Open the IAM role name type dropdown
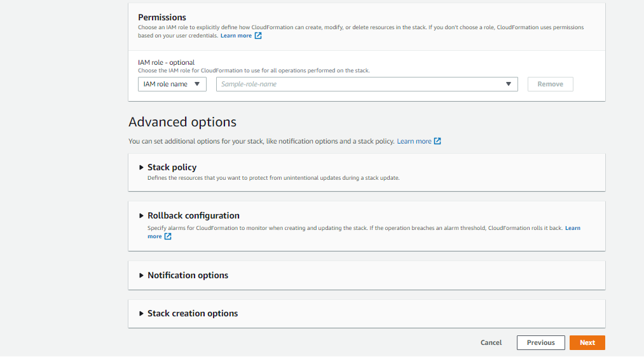 [172, 84]
